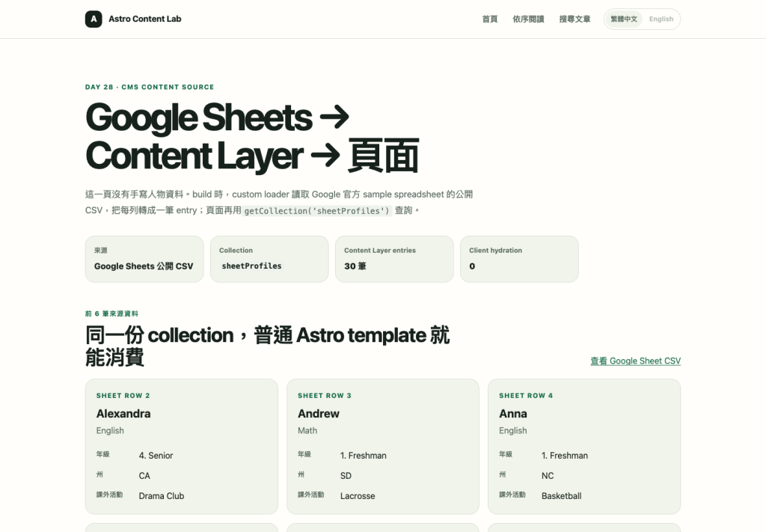
Task: Switch language to English
Action: [x=661, y=19]
